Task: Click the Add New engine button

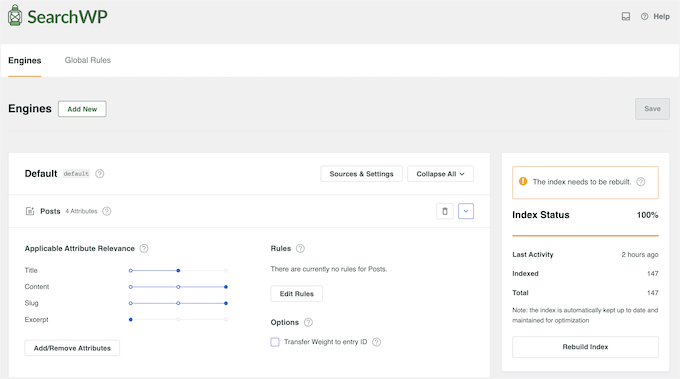Action: coord(82,109)
